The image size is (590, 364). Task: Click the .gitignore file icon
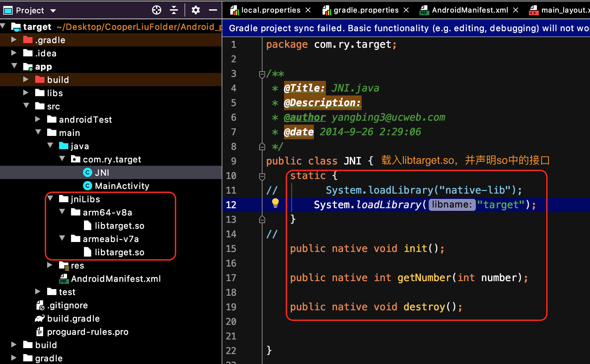tap(40, 305)
